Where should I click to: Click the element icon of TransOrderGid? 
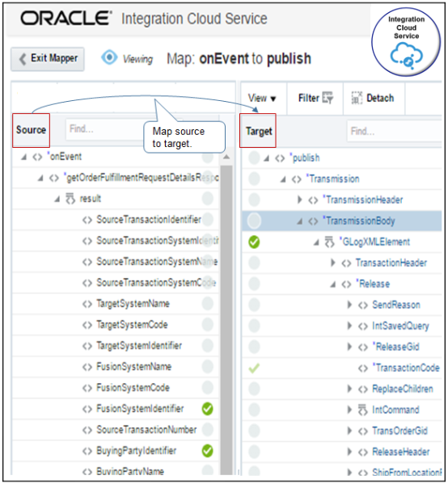pyautogui.click(x=363, y=431)
